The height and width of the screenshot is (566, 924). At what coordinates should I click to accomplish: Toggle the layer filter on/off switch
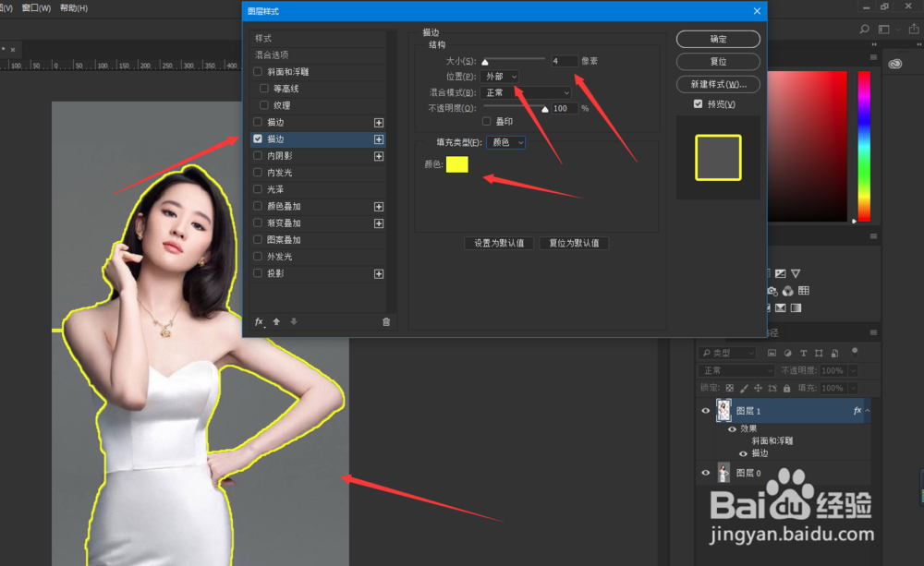[855, 352]
